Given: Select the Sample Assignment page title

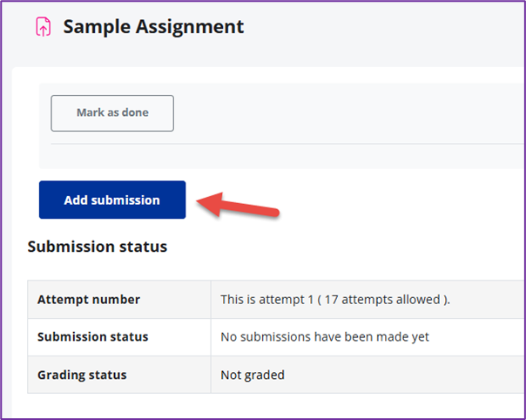Looking at the screenshot, I should (x=153, y=27).
